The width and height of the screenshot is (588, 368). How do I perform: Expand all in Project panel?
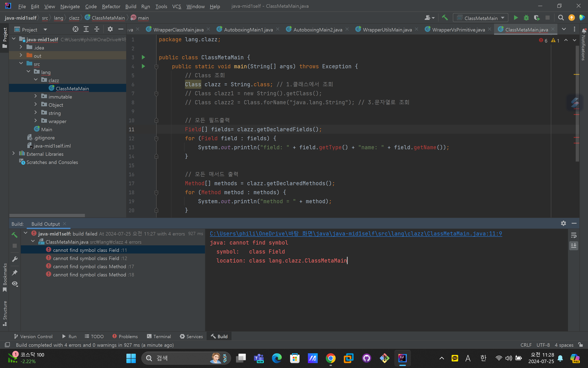click(86, 29)
